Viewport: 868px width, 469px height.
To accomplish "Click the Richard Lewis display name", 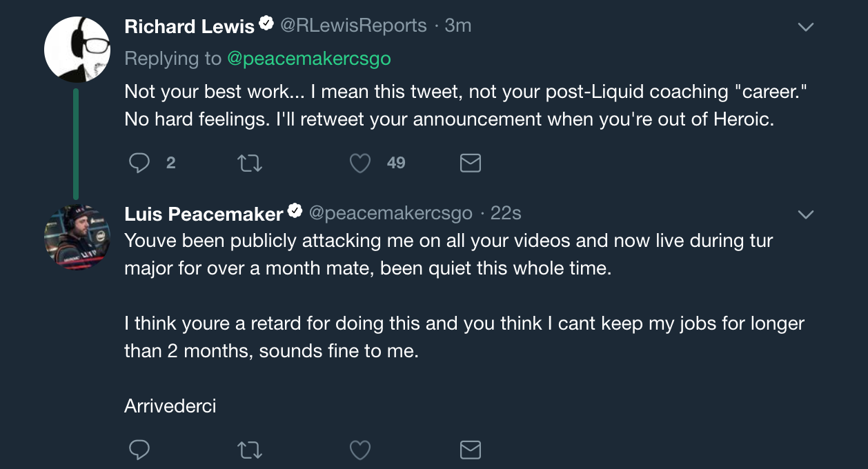I will click(x=189, y=26).
